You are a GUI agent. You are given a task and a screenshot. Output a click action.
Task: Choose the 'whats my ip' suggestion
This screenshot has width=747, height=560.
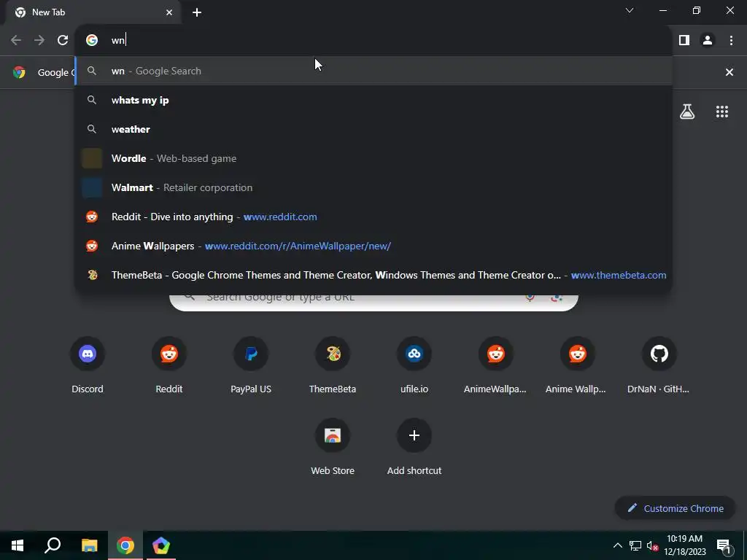[x=373, y=100]
